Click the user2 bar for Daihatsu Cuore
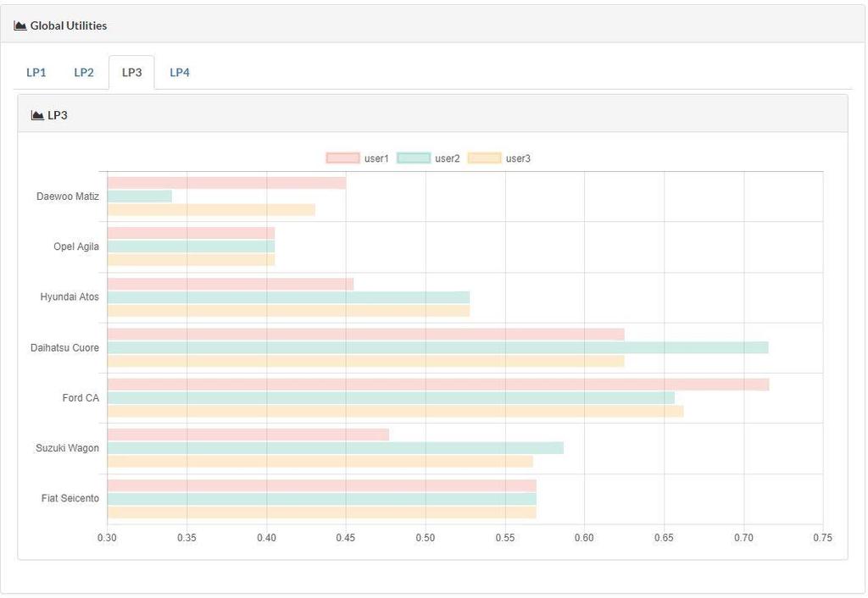The image size is (868, 598). tap(438, 347)
